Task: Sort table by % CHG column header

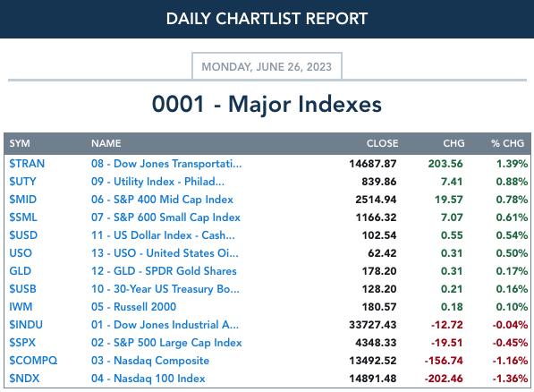Action: coord(507,143)
